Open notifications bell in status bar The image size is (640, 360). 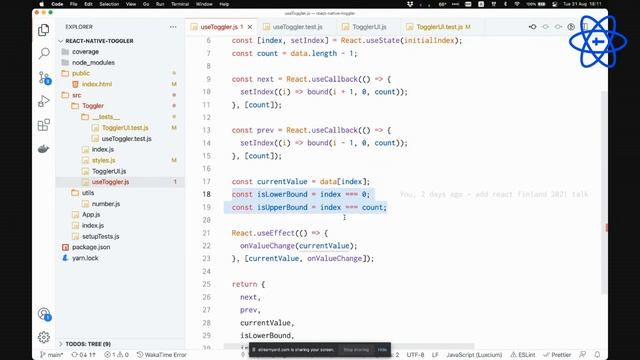tap(597, 355)
